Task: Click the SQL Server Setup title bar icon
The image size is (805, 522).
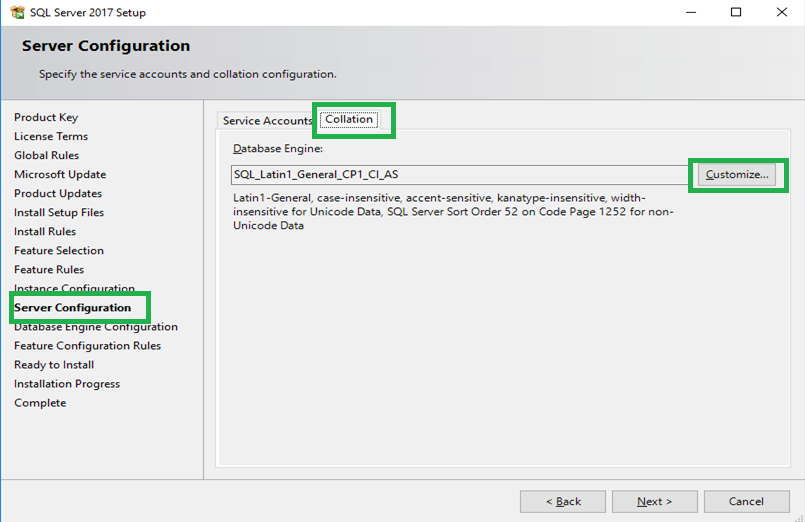Action: [17, 13]
